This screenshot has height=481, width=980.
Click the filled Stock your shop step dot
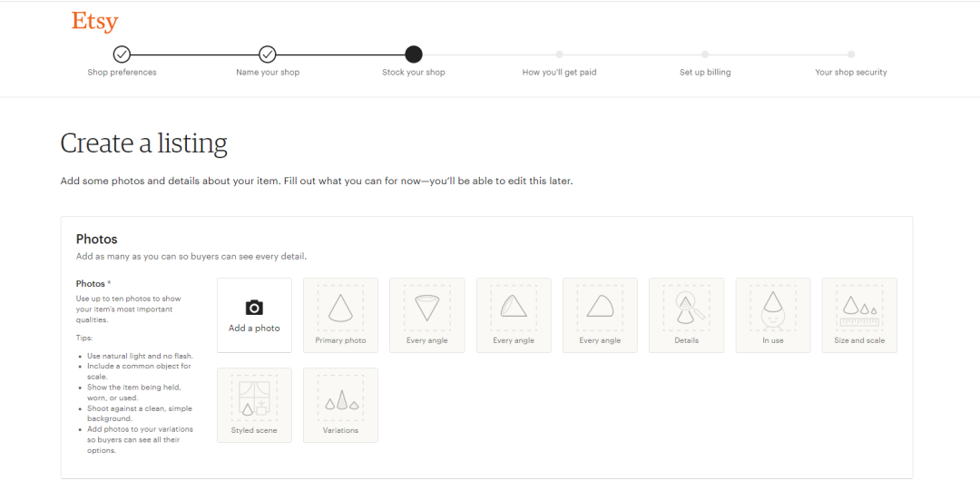coord(414,54)
